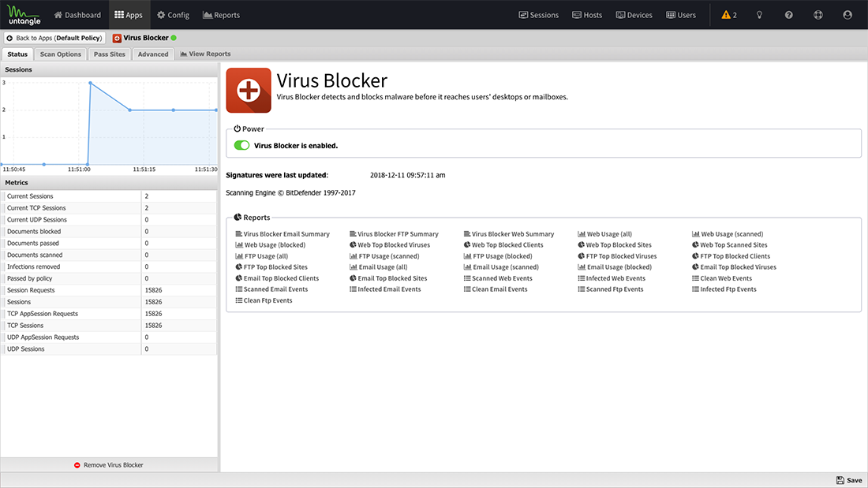Open Scanned Email Events report

[x=271, y=289]
